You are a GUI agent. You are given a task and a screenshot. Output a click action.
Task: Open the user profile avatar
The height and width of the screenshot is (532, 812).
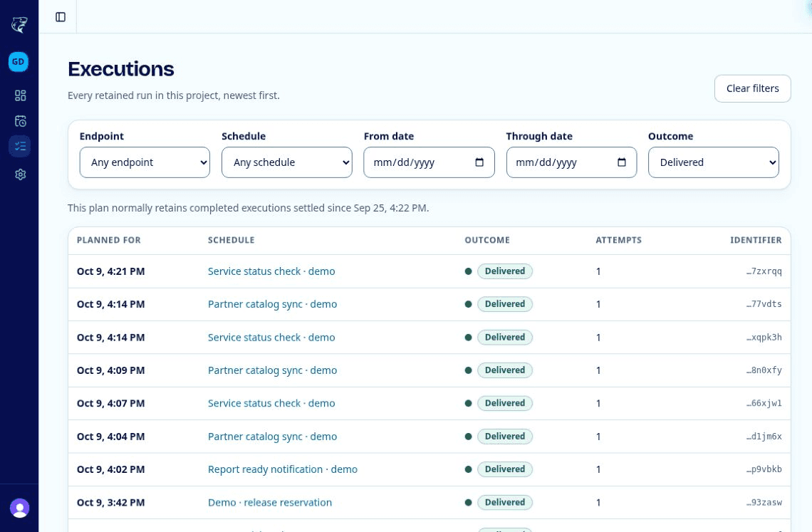tap(20, 508)
